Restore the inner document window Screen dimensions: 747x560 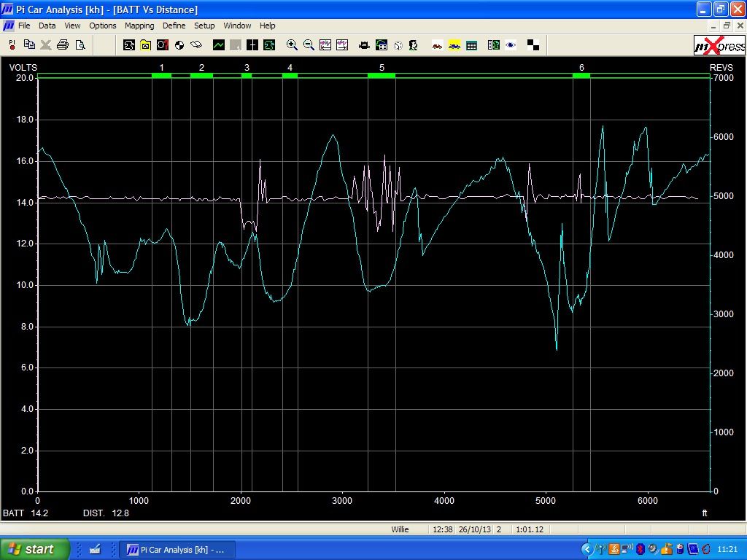(727, 26)
